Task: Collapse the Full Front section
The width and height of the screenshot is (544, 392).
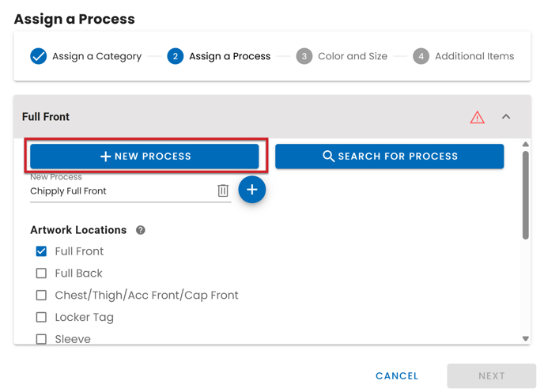Action: pos(506,117)
